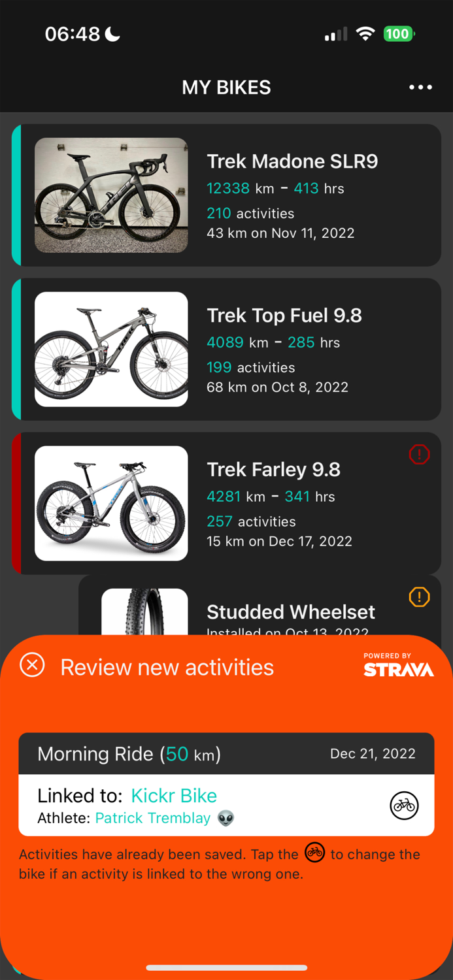Viewport: 453px width, 980px height.
Task: Tap the red alert icon on Trek Farley 9.8
Action: tap(419, 454)
